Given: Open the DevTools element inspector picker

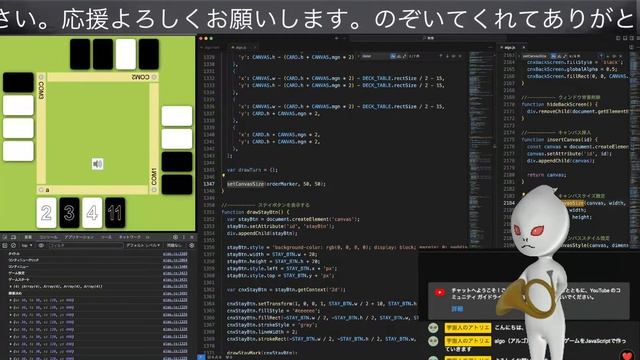Looking at the screenshot, I should [x=5, y=237].
